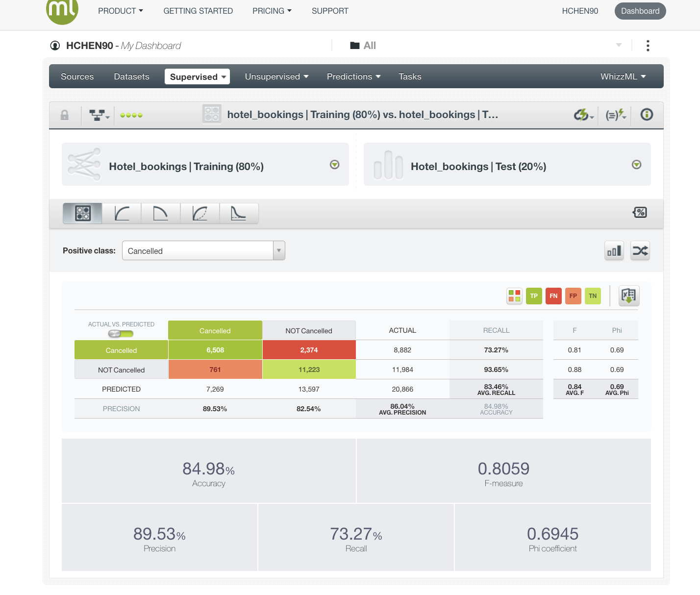Viewport: 700px width, 595px height.
Task: Toggle the FN highlight filter
Action: [553, 296]
